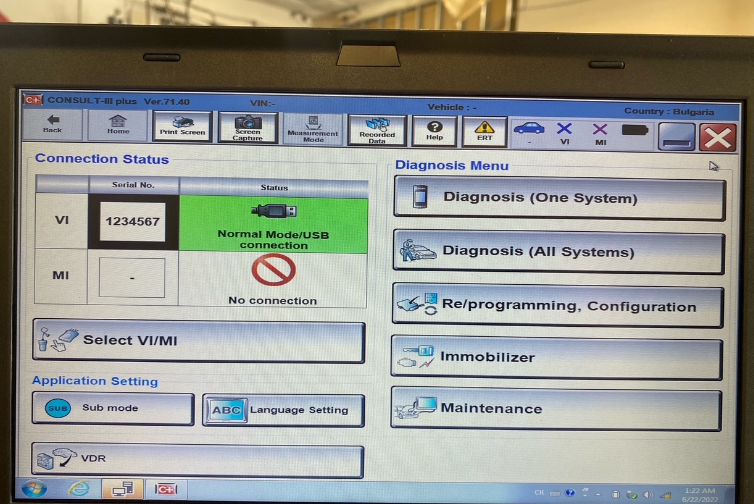Image resolution: width=754 pixels, height=504 pixels.
Task: Open Sub mode application setting
Action: (x=113, y=408)
